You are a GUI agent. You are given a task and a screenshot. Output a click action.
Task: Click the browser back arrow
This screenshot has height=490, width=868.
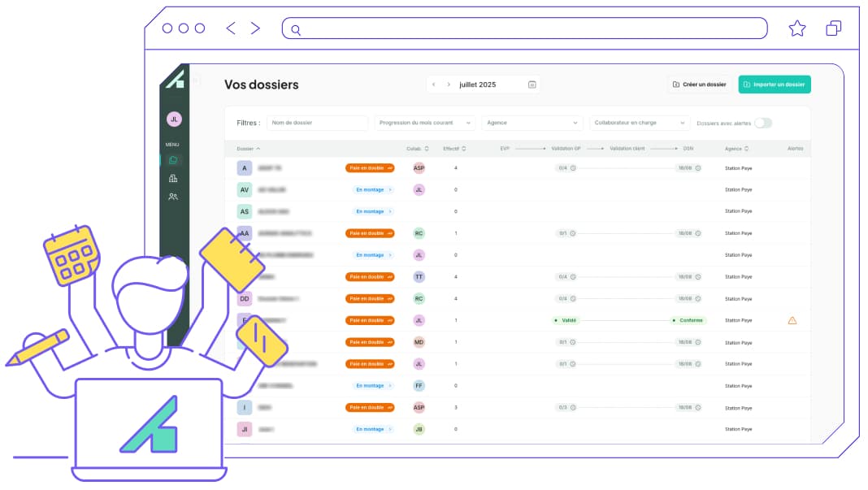click(231, 28)
